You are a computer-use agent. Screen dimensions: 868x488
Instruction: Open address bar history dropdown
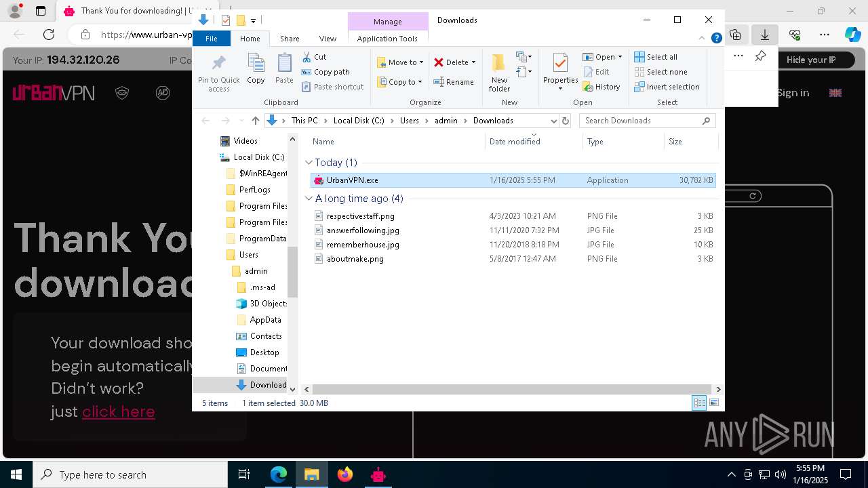pos(553,121)
